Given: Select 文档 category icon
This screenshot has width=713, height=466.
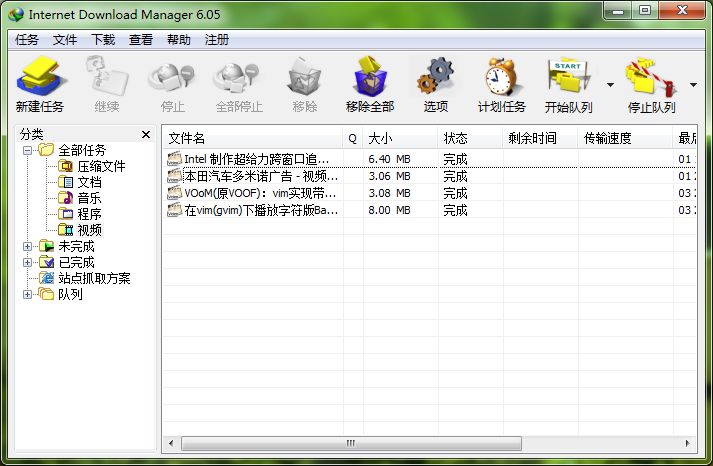Looking at the screenshot, I should click(x=65, y=182).
